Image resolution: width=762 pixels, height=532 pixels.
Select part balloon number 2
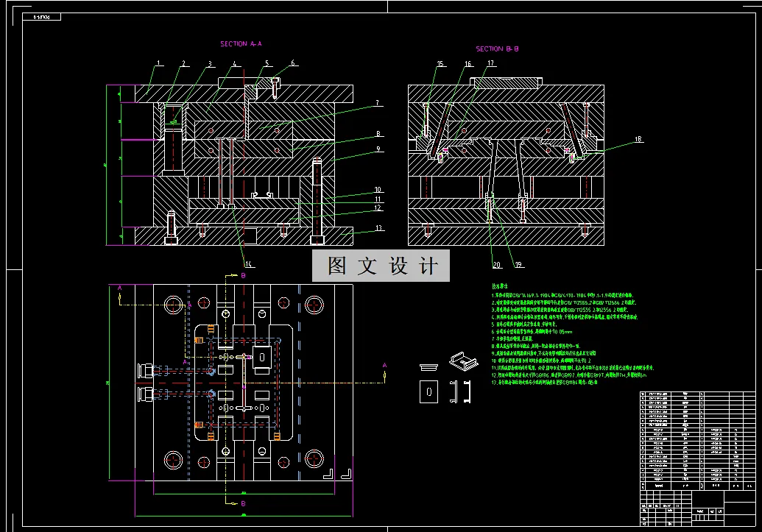point(184,63)
